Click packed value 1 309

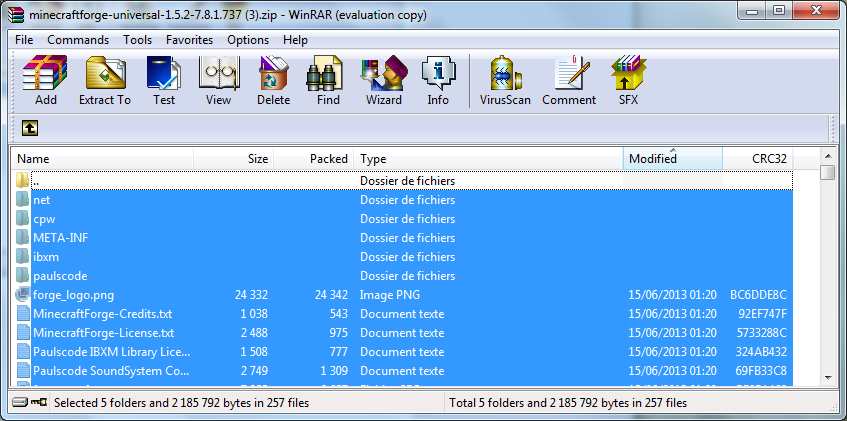334,371
